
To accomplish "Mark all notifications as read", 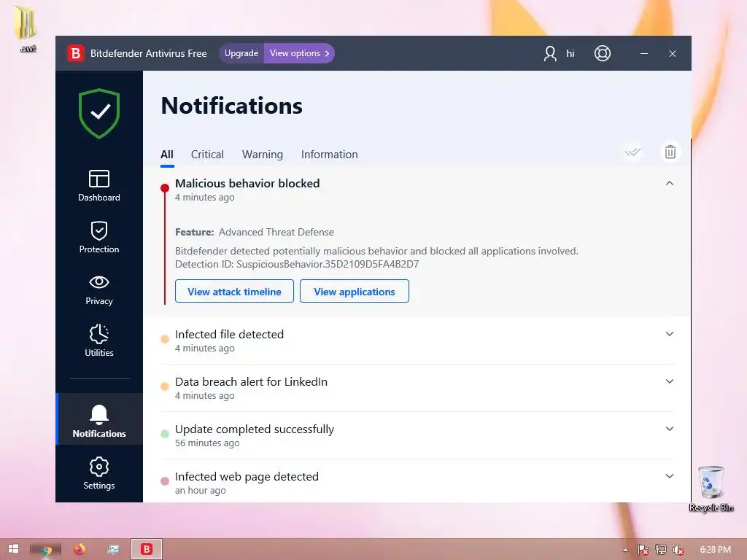I will click(633, 152).
